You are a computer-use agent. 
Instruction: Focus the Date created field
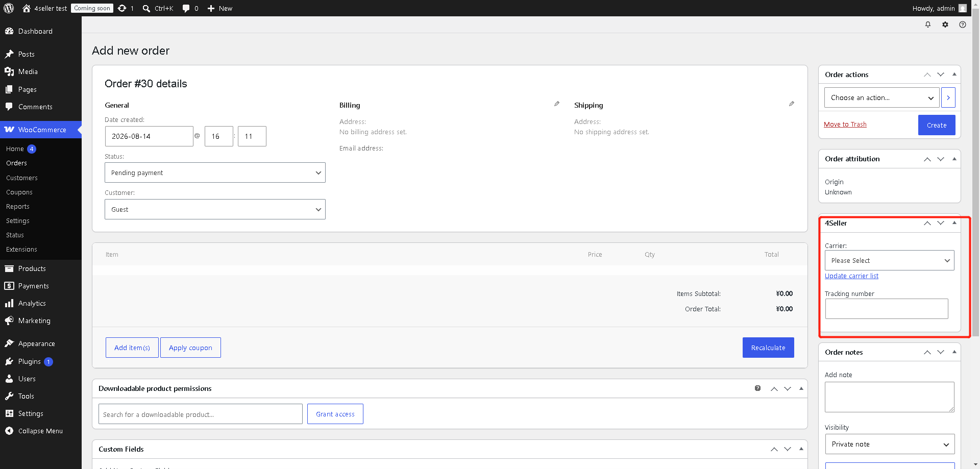pyautogui.click(x=149, y=136)
